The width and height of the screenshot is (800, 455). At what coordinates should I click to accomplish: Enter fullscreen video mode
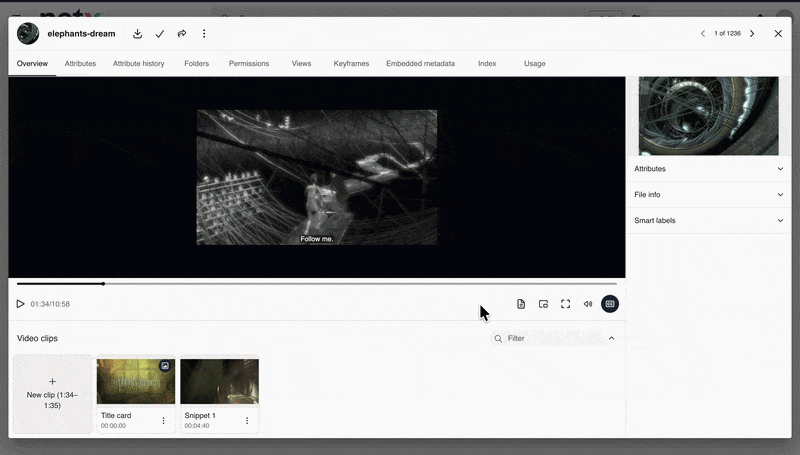(x=565, y=304)
